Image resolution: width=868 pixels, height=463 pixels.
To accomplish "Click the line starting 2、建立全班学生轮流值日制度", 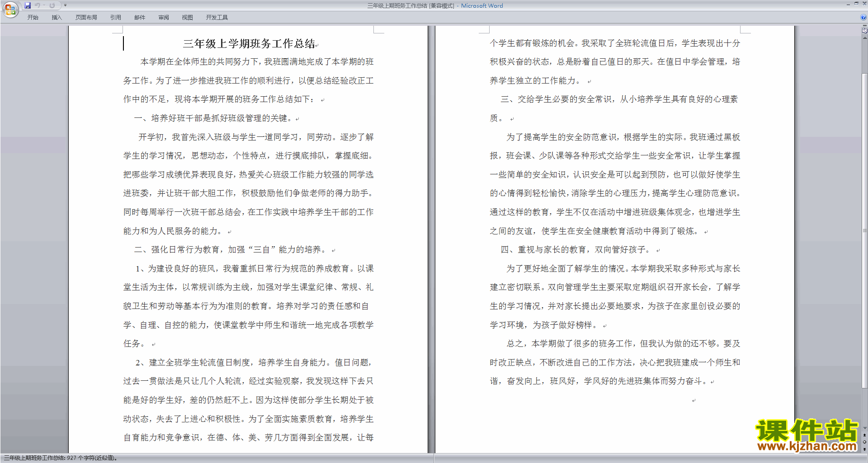I will tap(254, 363).
